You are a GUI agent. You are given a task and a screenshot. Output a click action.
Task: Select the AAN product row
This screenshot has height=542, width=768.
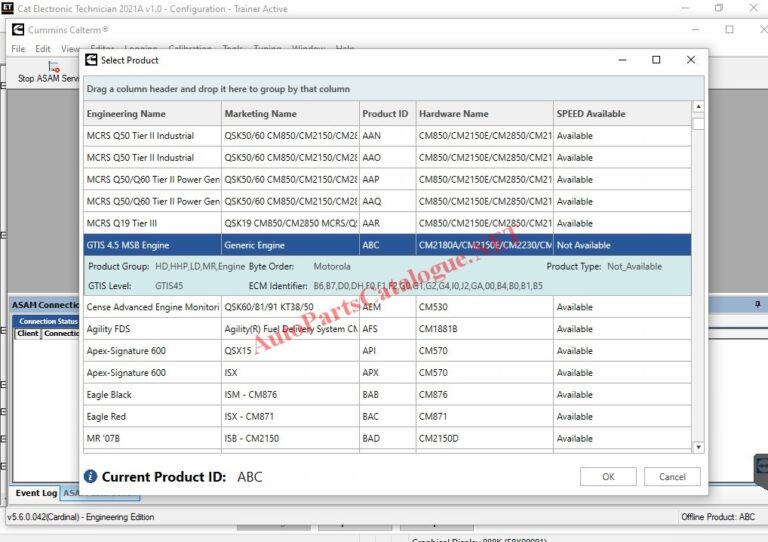coord(387,136)
